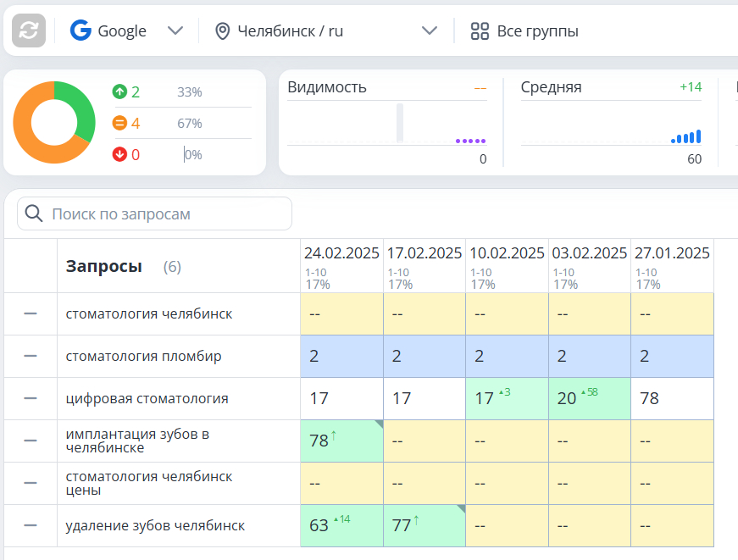Image resolution: width=738 pixels, height=560 pixels.
Task: Click the refresh positions icon
Action: (x=29, y=30)
